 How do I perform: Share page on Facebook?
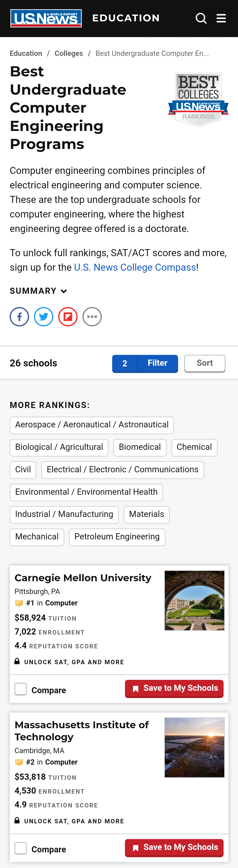[x=19, y=317]
